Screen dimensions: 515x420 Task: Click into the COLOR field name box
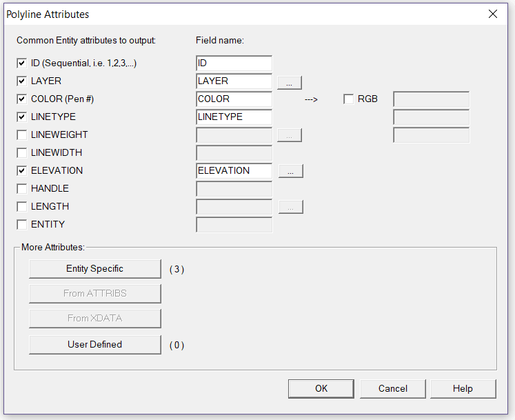234,99
